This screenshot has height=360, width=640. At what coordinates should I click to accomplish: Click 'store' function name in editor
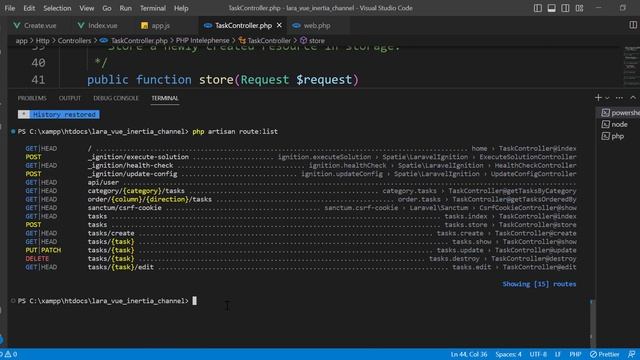[x=216, y=80]
